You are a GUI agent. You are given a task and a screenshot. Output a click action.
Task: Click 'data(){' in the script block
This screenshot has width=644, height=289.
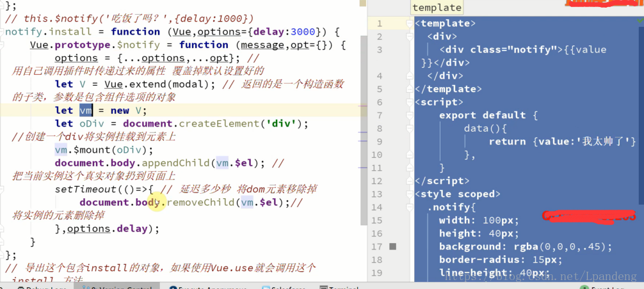[x=485, y=129]
